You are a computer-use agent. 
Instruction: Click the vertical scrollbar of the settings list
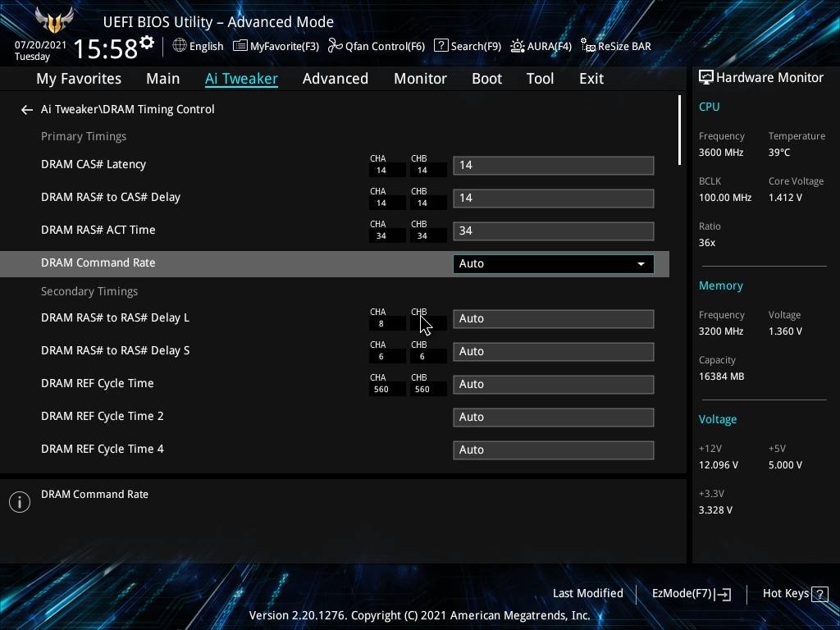679,131
